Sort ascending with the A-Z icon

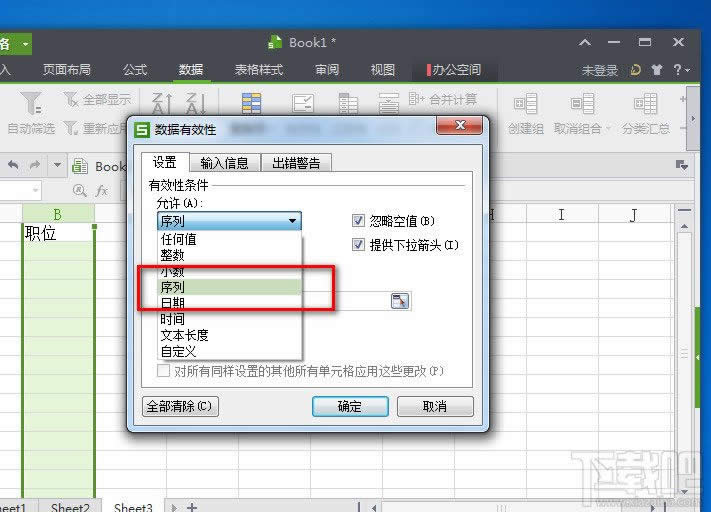(x=162, y=103)
